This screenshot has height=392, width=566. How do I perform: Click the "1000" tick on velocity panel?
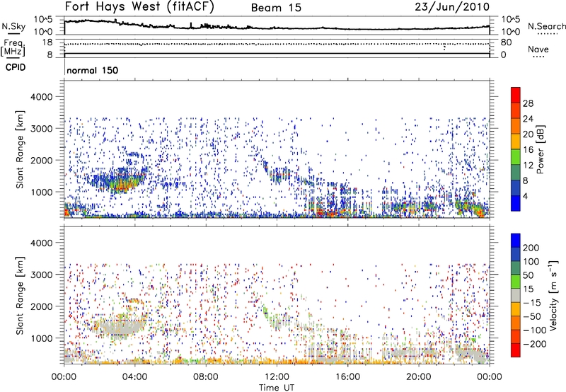(x=42, y=338)
